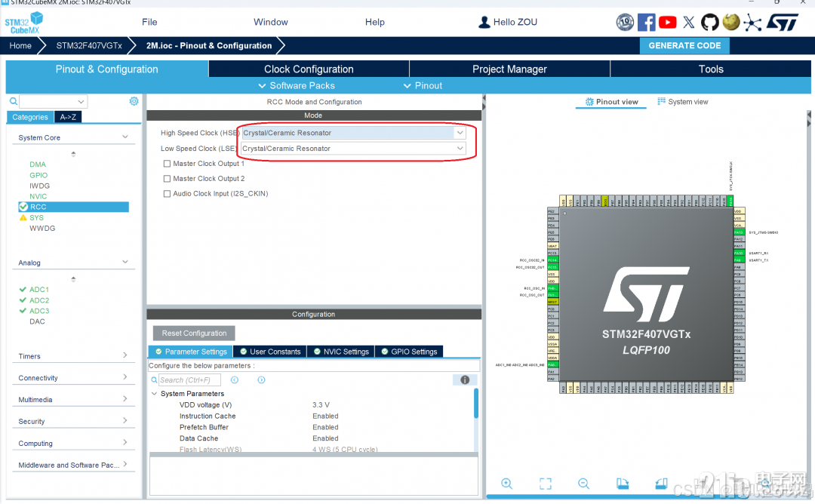Click the Pinout view chip icon
Viewport: 815px width, 504px height.
tap(589, 102)
